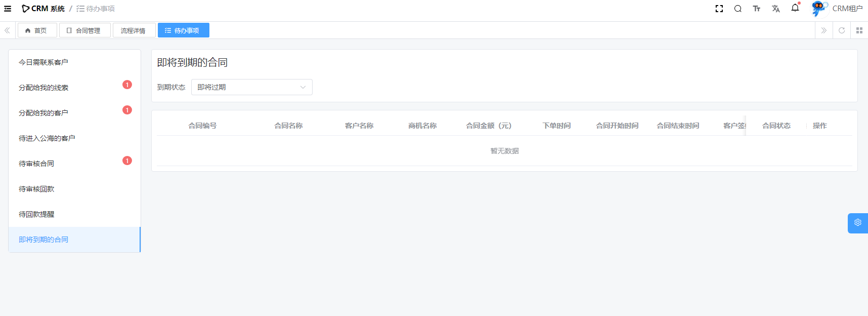Open the search magnifier icon

click(x=737, y=9)
